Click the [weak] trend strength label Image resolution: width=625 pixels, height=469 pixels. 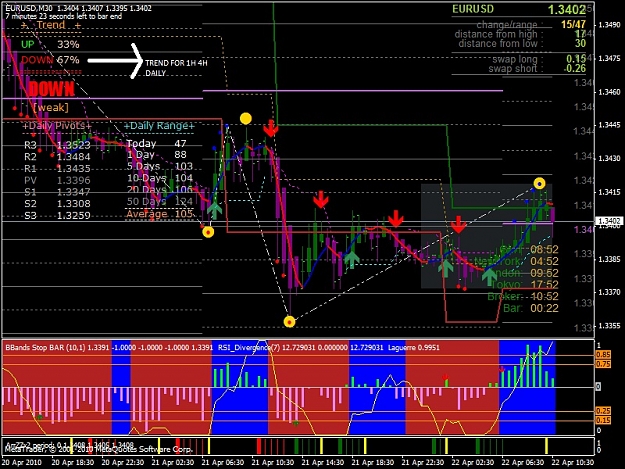pos(51,108)
